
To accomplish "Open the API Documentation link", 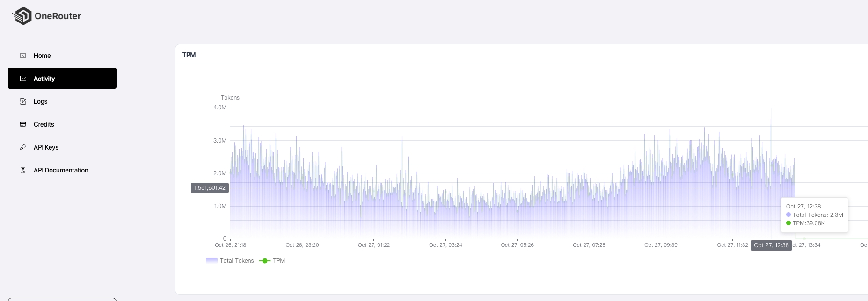I will coord(61,170).
